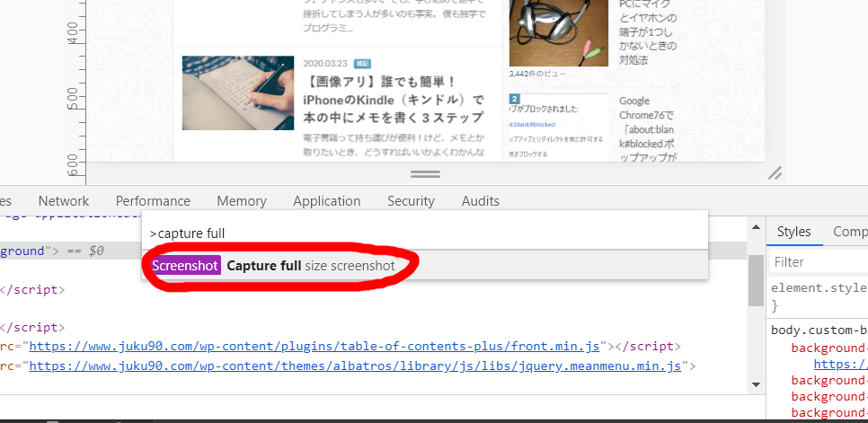This screenshot has height=423, width=868.
Task: Click the handwriting notebook article thumbnail
Action: [x=238, y=93]
